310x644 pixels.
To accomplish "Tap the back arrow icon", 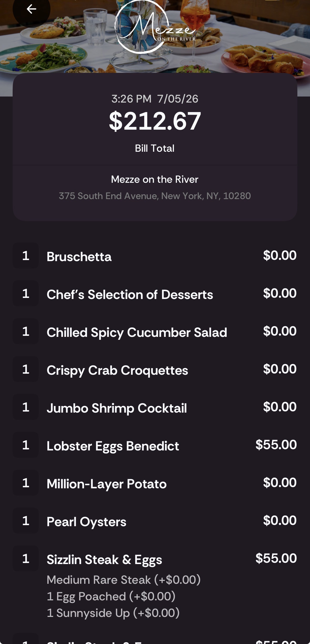I will 31,9.
